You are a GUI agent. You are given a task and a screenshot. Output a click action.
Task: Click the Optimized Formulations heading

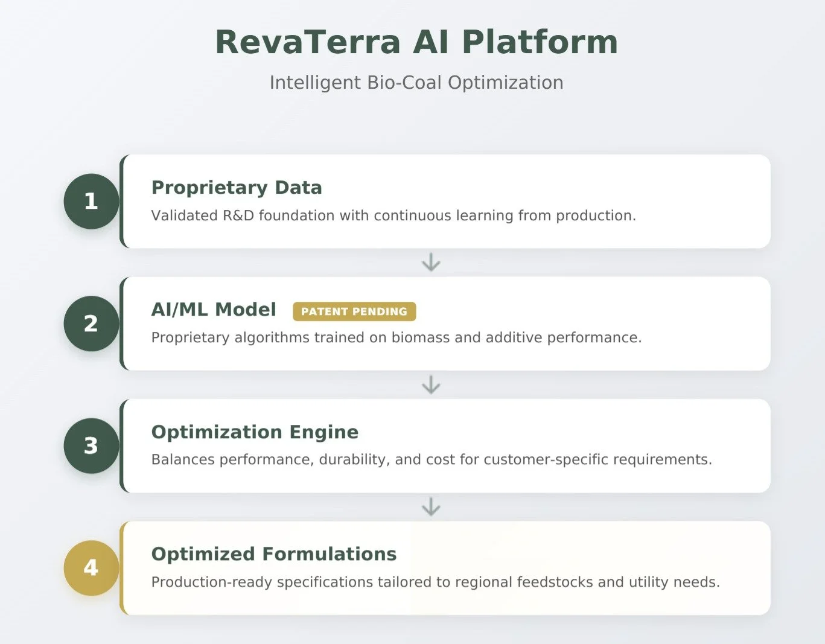(x=274, y=554)
